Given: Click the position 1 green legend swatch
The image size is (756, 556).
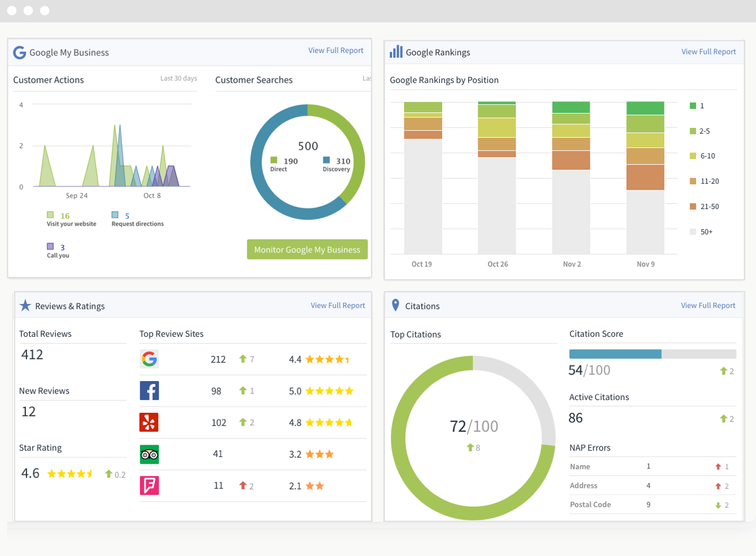Looking at the screenshot, I should (692, 106).
